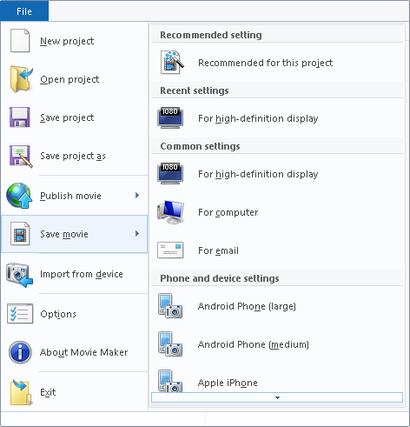
Task: Click the Save project as pencil-disk icon
Action: tap(21, 156)
